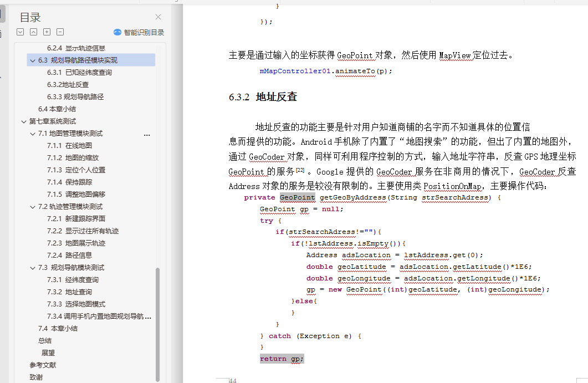Click 'double geoLongitude' code line
588x383 pixels.
423,278
